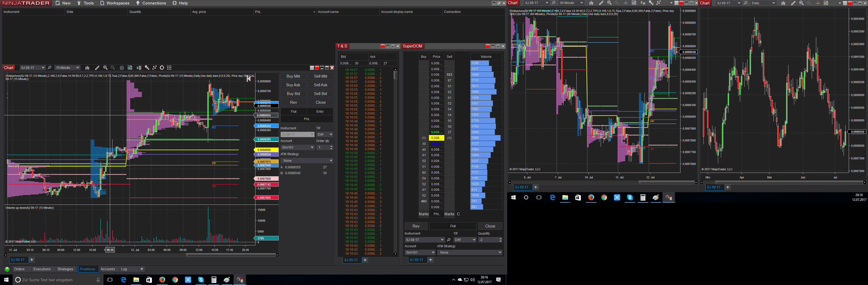Screen dimensions: 868x285
Task: Click the Sell Bid button
Action: click(x=320, y=94)
